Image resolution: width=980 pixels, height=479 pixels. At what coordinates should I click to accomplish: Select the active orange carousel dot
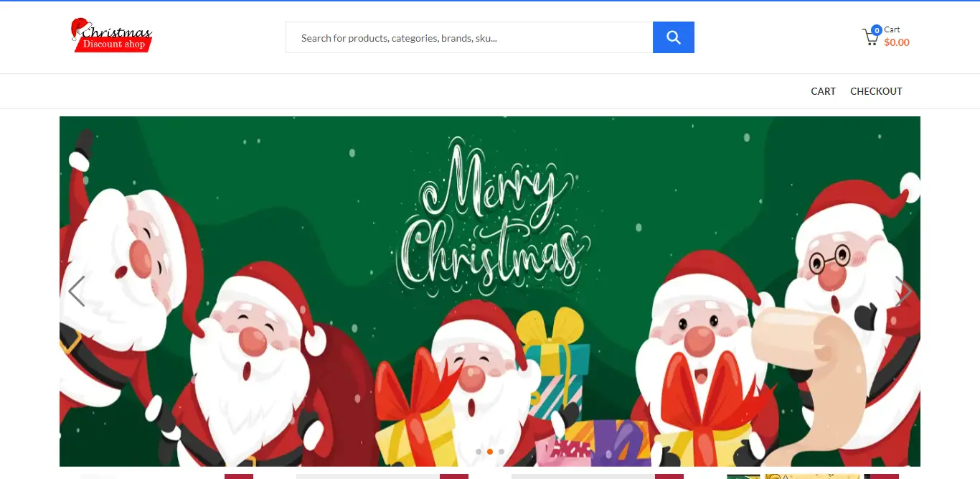(490, 452)
